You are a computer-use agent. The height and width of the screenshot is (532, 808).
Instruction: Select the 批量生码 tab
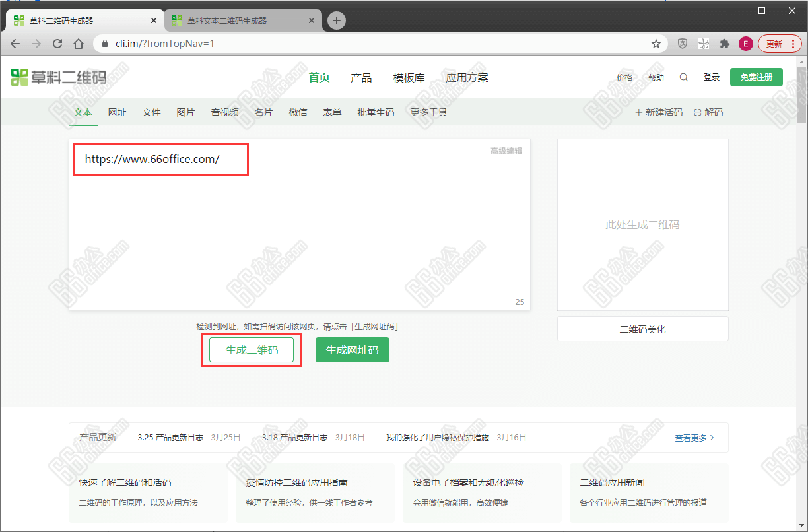[x=376, y=112]
